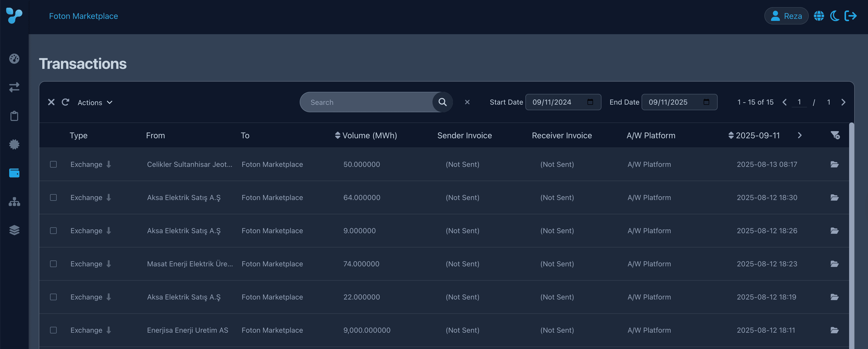Open the dashboard gauge sidebar icon
Image resolution: width=868 pixels, height=349 pixels.
pyautogui.click(x=14, y=59)
